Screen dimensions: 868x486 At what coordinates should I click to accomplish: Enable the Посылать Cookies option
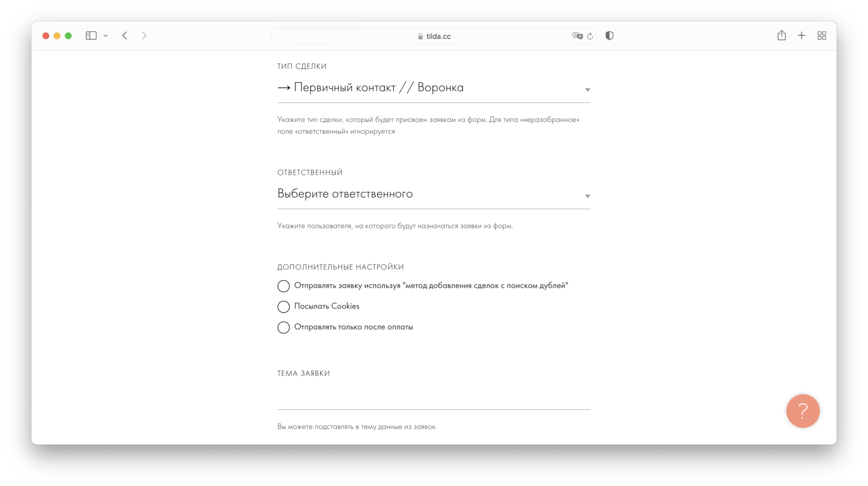pyautogui.click(x=283, y=307)
